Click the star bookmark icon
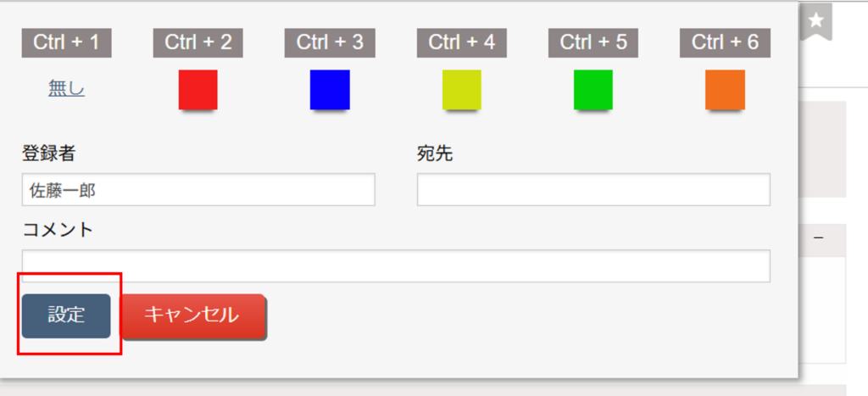This screenshot has width=868, height=396. pyautogui.click(x=815, y=22)
